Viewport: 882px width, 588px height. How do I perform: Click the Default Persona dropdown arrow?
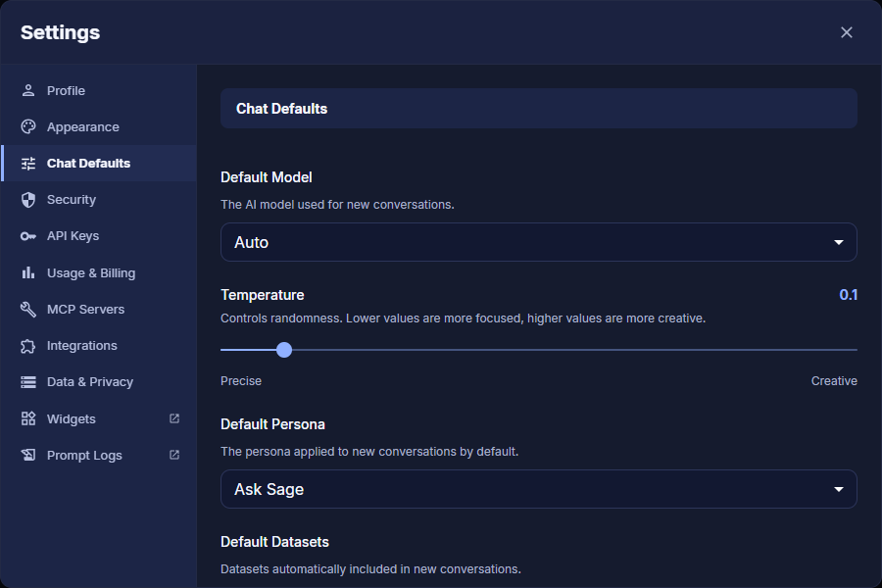point(839,490)
